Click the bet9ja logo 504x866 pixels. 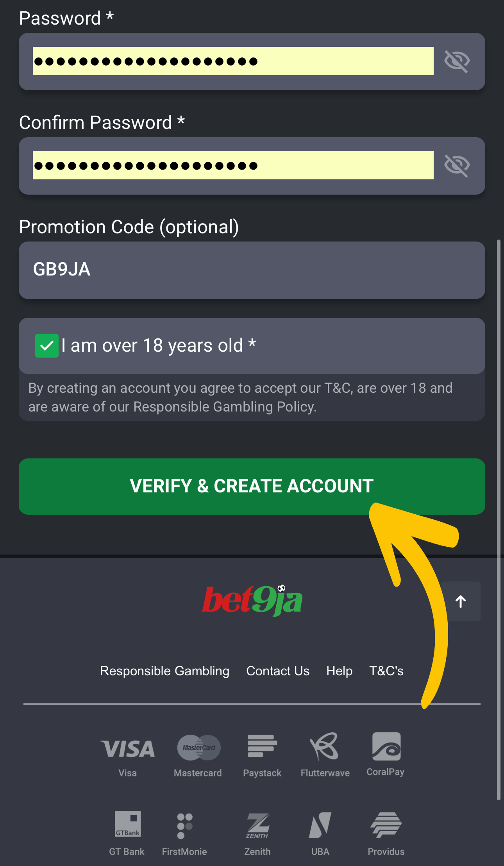[252, 600]
